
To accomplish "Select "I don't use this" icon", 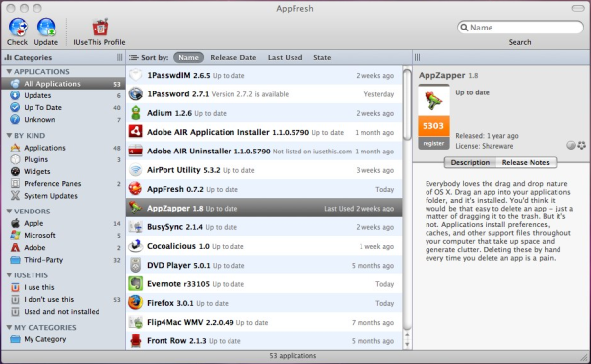I will (15, 300).
